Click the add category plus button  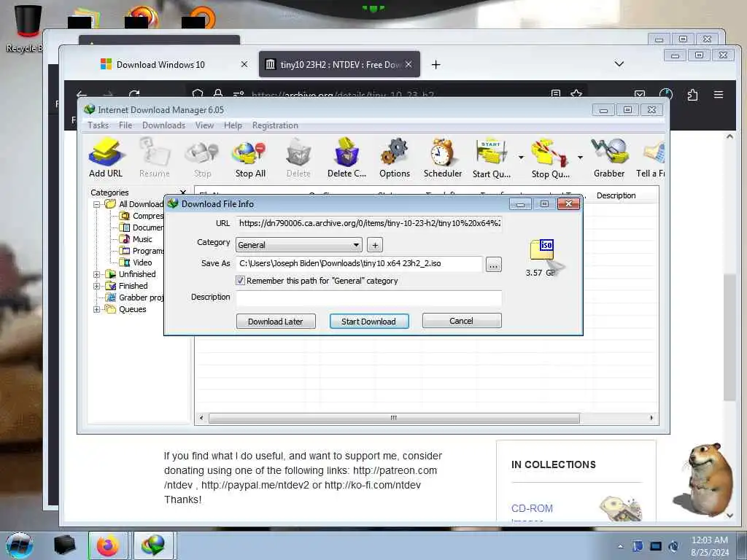pos(375,245)
